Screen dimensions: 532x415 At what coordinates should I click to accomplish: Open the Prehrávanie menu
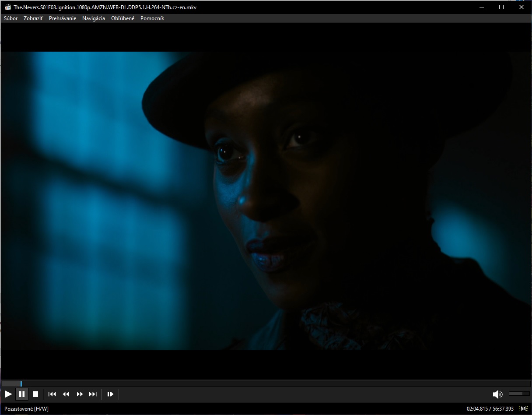coord(63,18)
